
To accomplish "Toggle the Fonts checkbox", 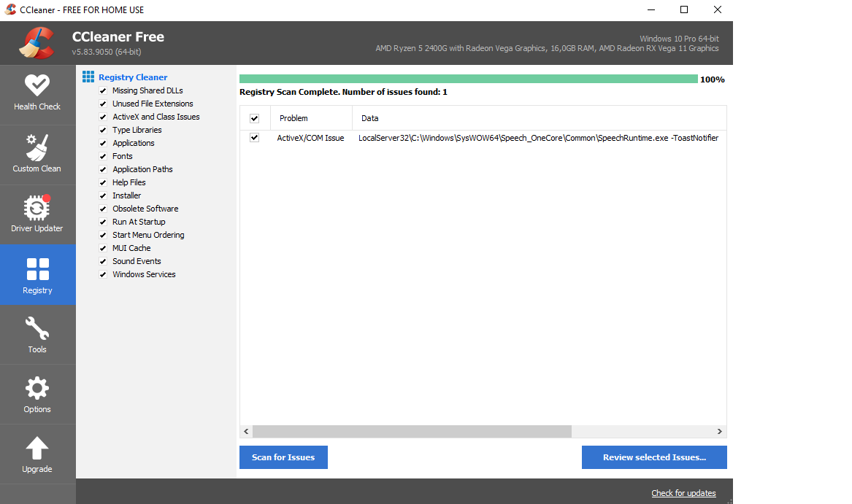I will pyautogui.click(x=103, y=156).
